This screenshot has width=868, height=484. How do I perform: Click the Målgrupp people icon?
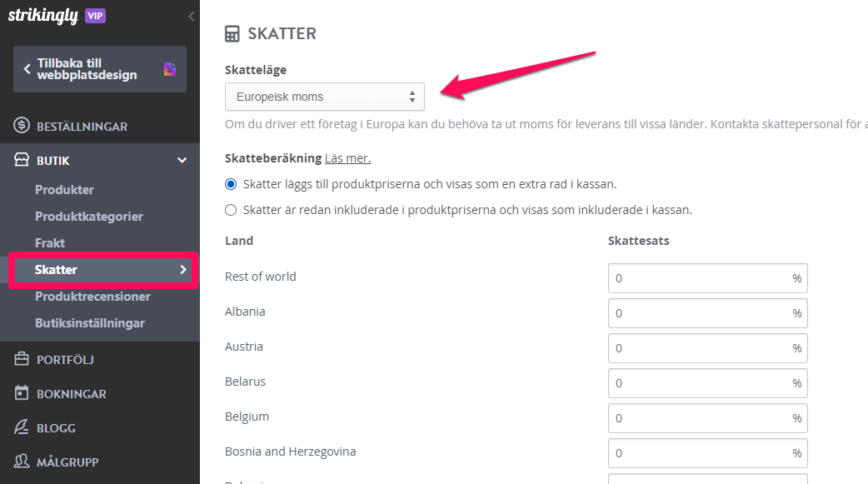tap(22, 462)
